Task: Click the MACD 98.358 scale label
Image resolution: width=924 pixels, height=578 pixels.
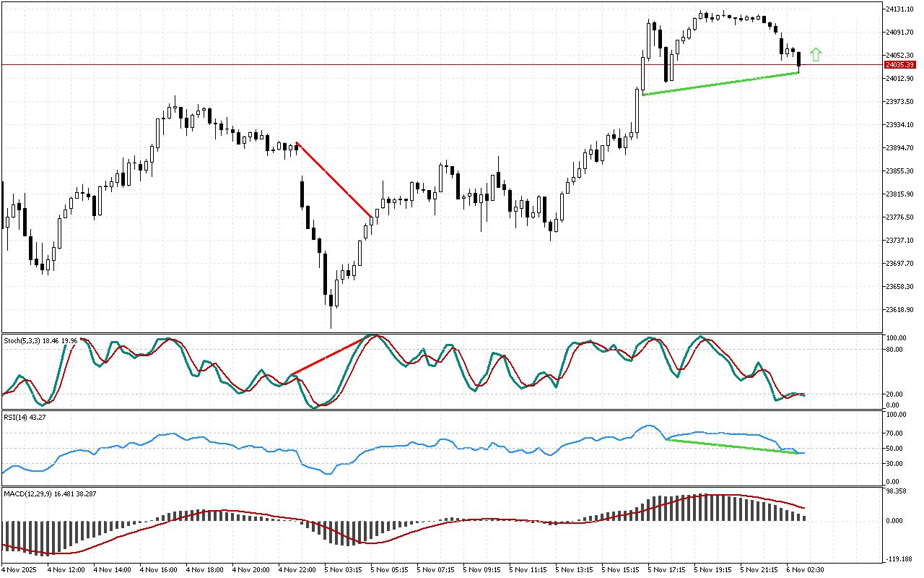Action: (897, 491)
